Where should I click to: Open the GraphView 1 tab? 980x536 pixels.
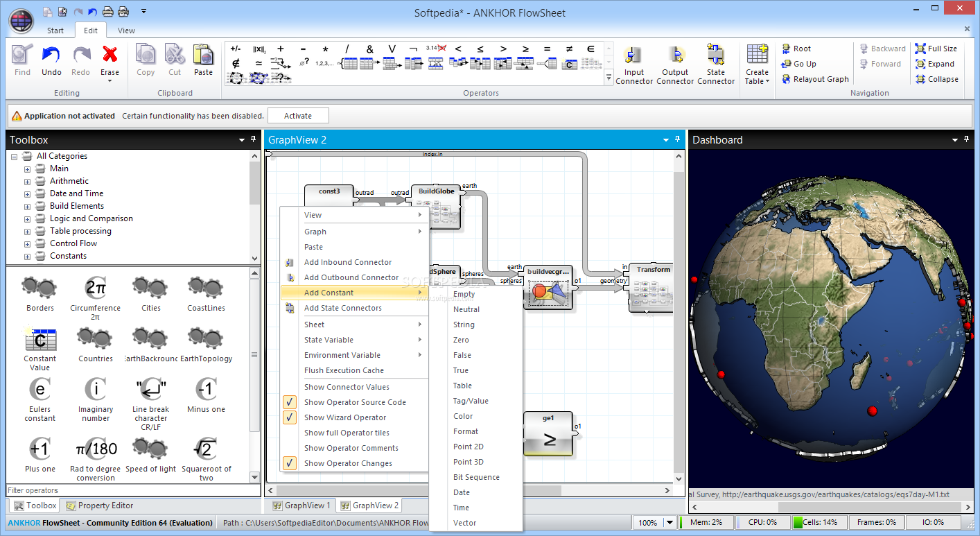(x=301, y=505)
